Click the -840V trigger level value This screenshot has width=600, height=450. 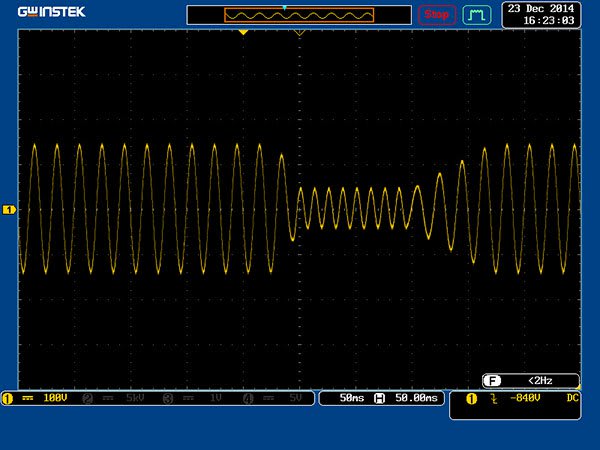point(525,398)
